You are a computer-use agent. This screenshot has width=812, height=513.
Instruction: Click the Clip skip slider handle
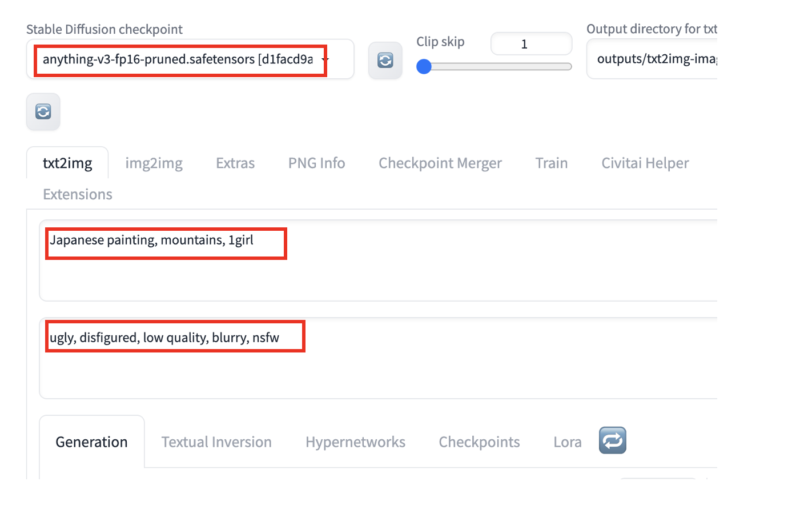click(x=424, y=67)
